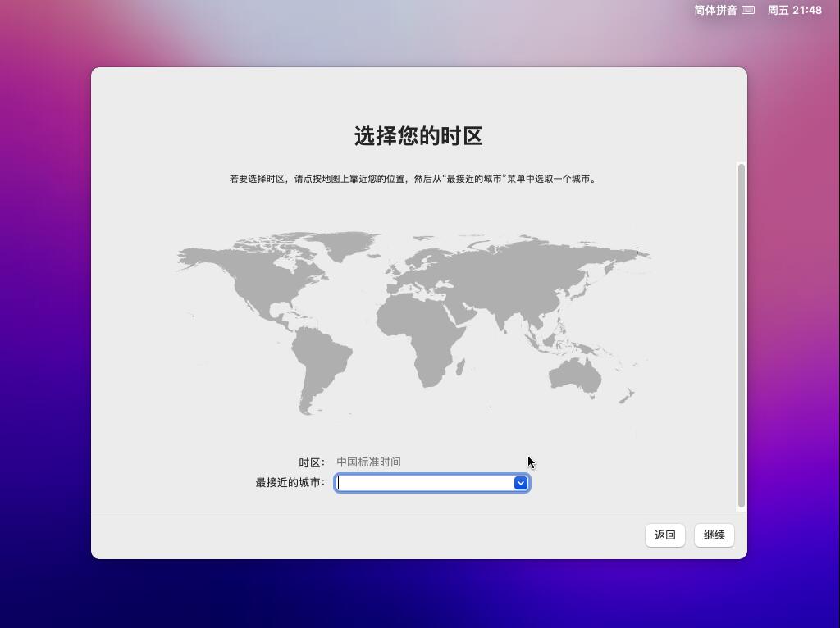Click inside the closest city input field
The height and width of the screenshot is (628, 840).
418,483
